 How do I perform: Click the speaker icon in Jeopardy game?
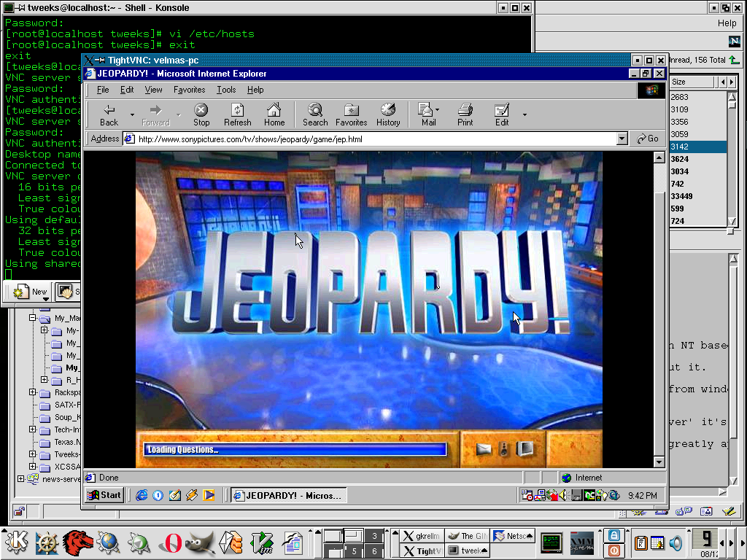point(504,448)
